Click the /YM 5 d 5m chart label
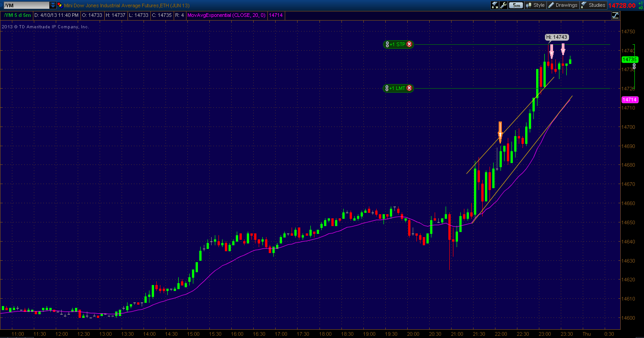Screen dimensions: 644x338 click(x=17, y=15)
